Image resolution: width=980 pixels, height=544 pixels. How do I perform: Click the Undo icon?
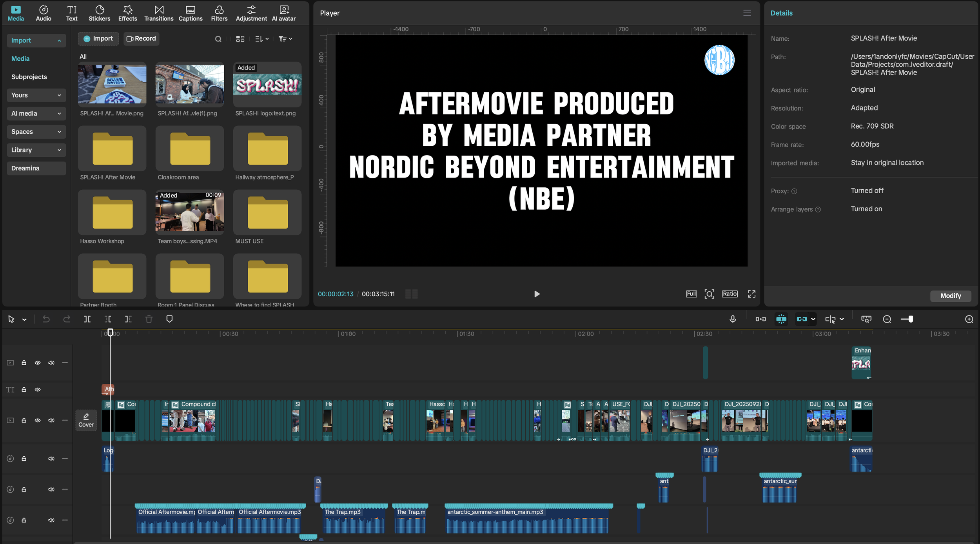click(47, 319)
